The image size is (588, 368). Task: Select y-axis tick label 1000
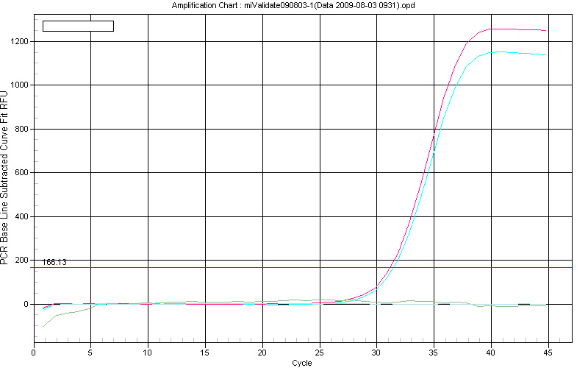tap(20, 85)
